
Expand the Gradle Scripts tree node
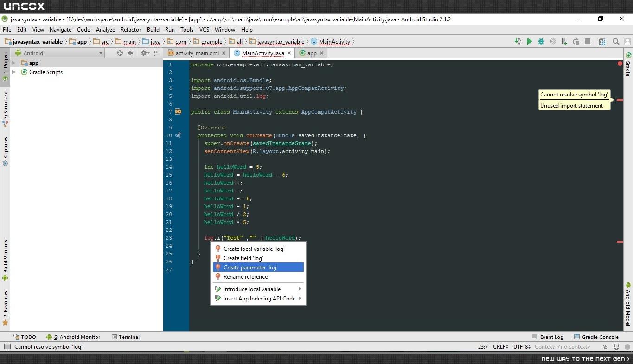click(x=14, y=72)
